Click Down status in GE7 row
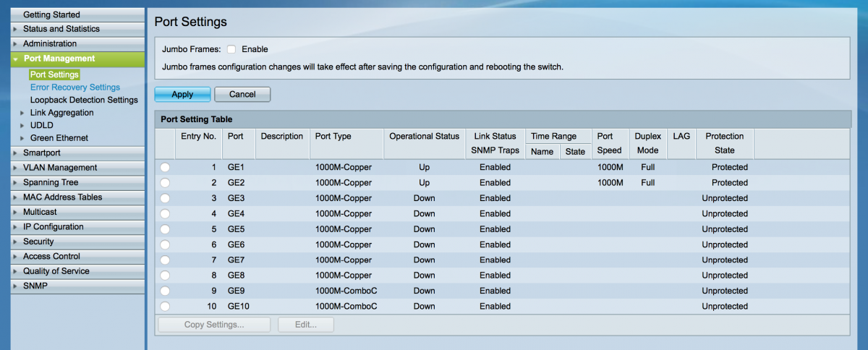The height and width of the screenshot is (350, 868). coord(425,260)
